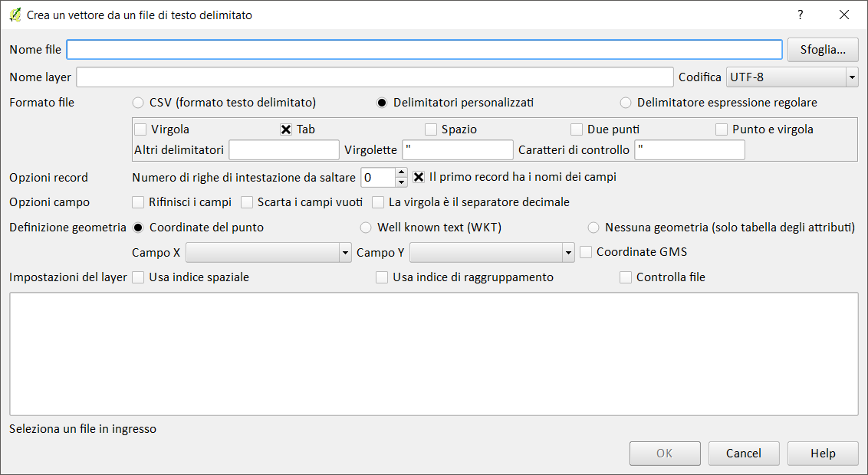868x475 pixels.
Task: Enable Usa indice spaziale checkbox
Action: [x=139, y=277]
